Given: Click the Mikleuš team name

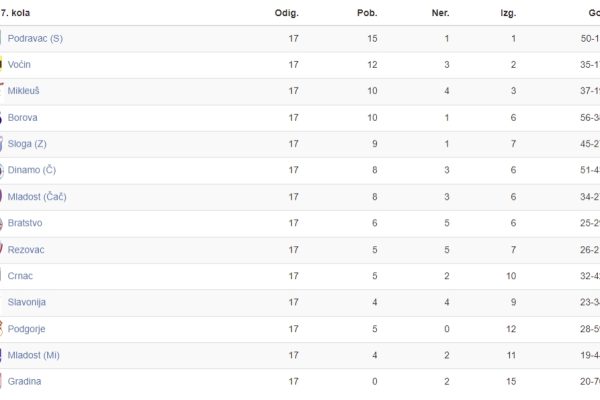Looking at the screenshot, I should 23,91.
